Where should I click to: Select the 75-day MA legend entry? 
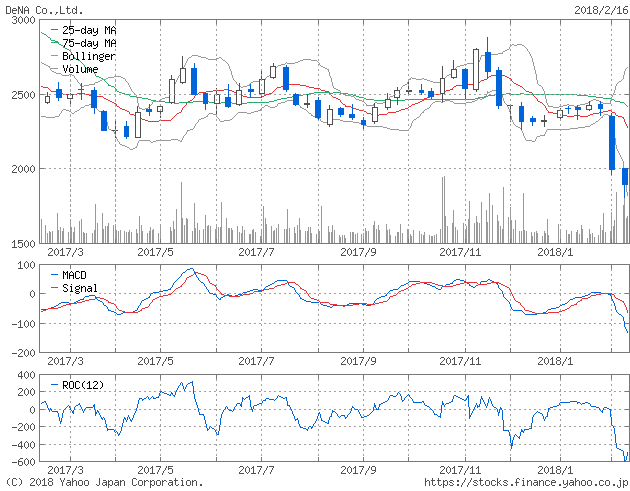(x=88, y=44)
